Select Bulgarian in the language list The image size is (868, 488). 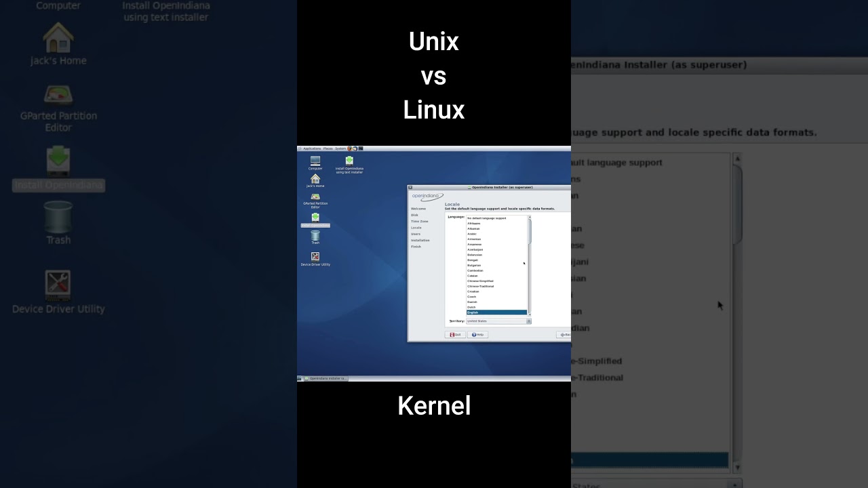click(496, 265)
